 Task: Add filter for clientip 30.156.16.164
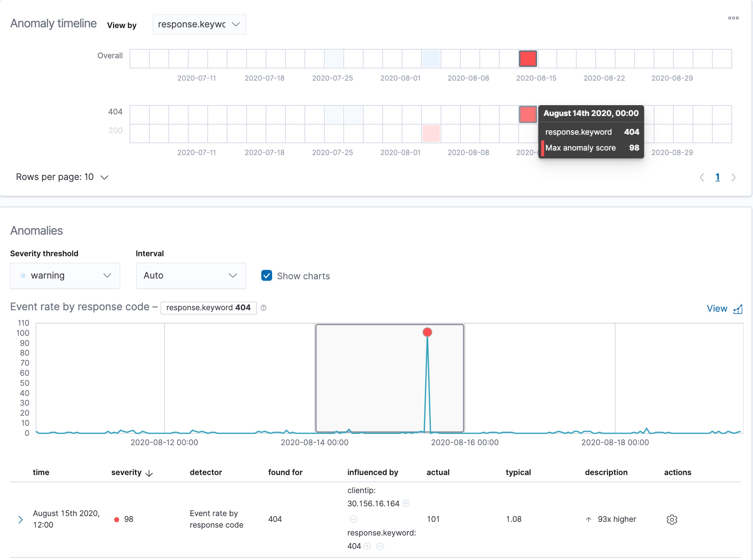406,503
